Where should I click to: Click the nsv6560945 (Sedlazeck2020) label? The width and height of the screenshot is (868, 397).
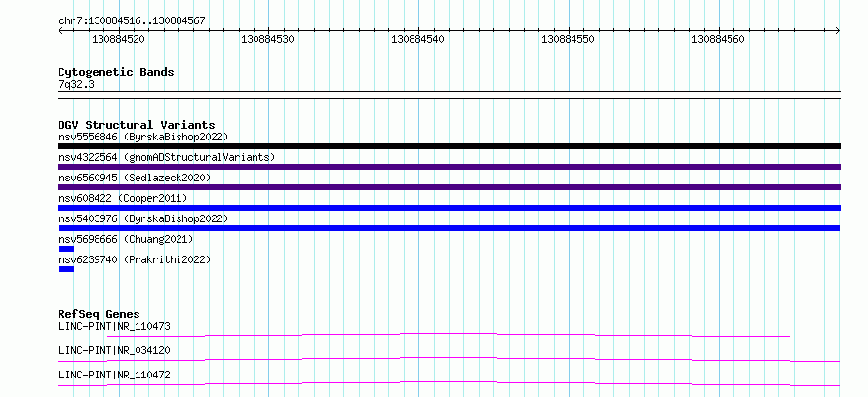click(135, 178)
